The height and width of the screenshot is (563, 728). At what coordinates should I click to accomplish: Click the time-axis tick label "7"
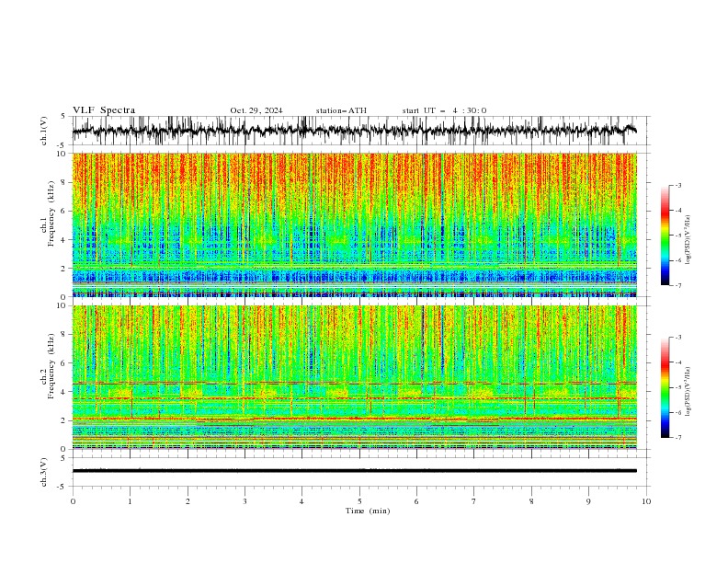tap(474, 501)
